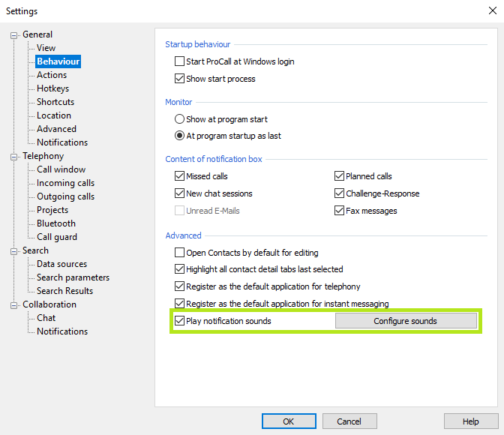
Task: Toggle Missed calls checkbox
Action: point(179,176)
